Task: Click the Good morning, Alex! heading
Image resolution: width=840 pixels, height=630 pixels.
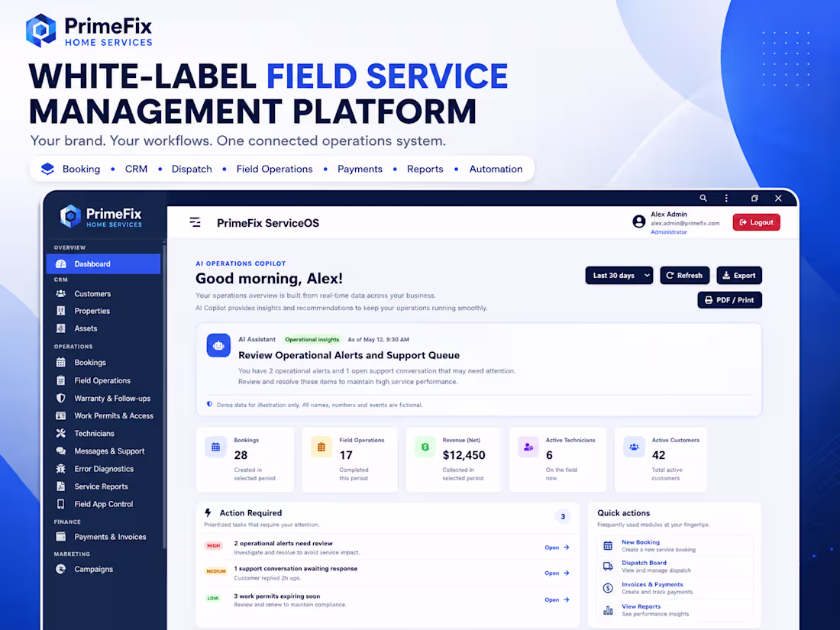Action: [269, 279]
